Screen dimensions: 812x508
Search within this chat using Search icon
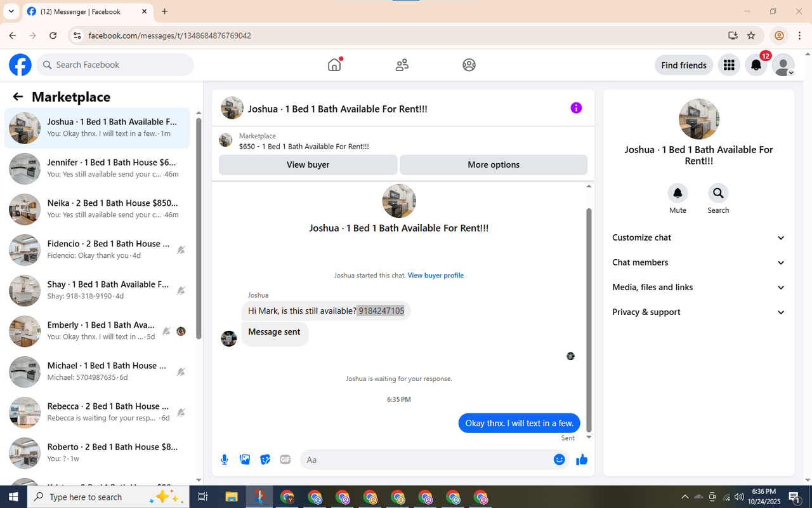718,192
